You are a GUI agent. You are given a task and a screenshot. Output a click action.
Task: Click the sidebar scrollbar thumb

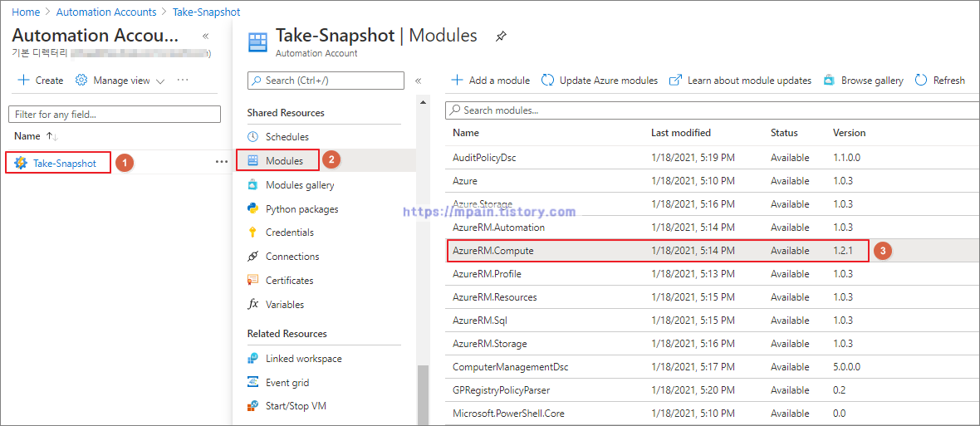click(423, 394)
